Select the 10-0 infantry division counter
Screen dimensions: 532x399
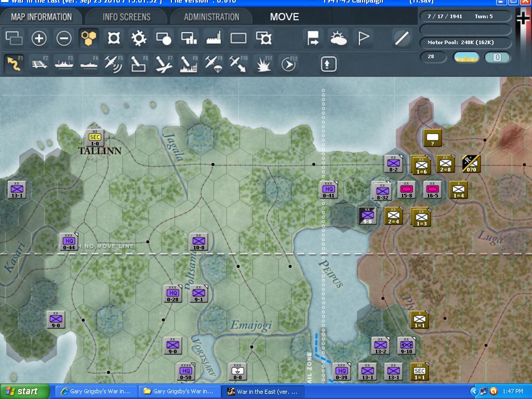tap(199, 242)
